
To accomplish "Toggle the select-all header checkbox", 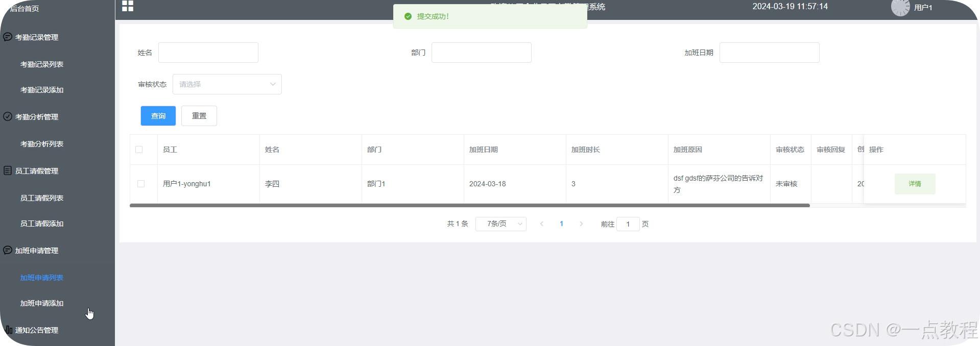I will [x=139, y=150].
